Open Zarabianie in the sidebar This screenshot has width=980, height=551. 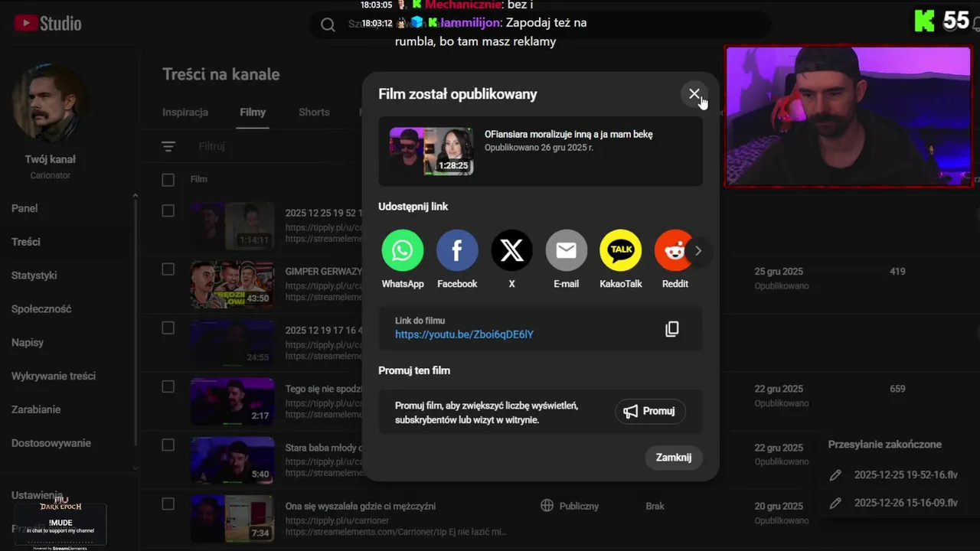36,409
